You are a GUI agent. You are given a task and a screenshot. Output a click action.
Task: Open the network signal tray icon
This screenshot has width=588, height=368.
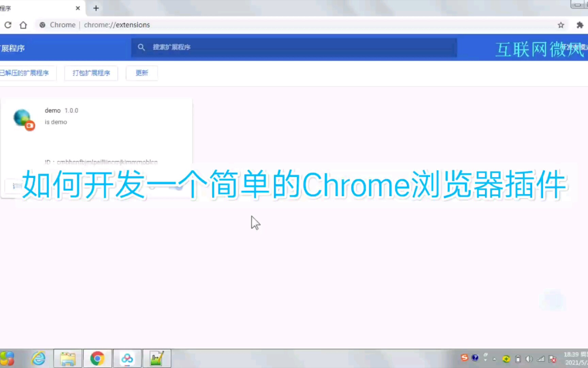click(541, 359)
